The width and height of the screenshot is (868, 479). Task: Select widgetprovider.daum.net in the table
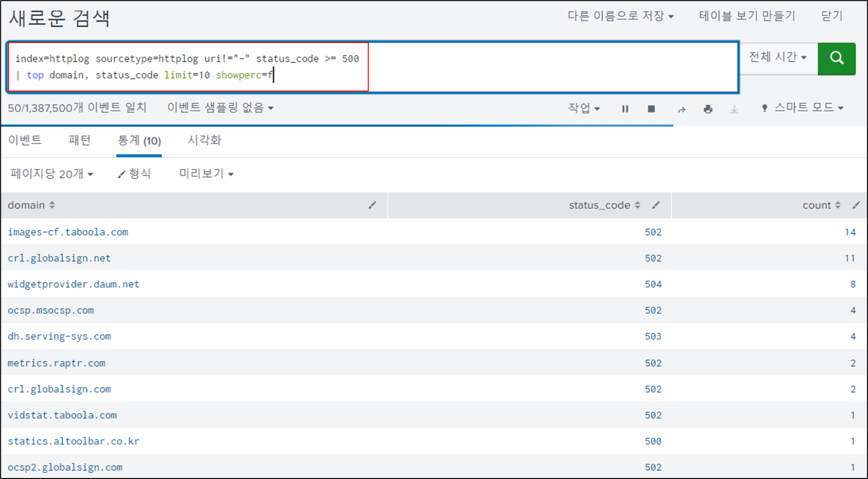[73, 285]
